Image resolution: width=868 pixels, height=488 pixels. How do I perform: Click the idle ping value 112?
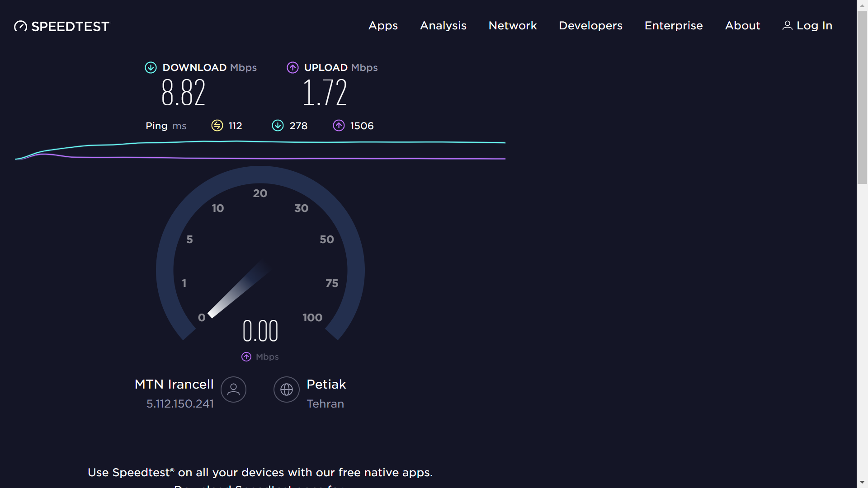pos(235,126)
